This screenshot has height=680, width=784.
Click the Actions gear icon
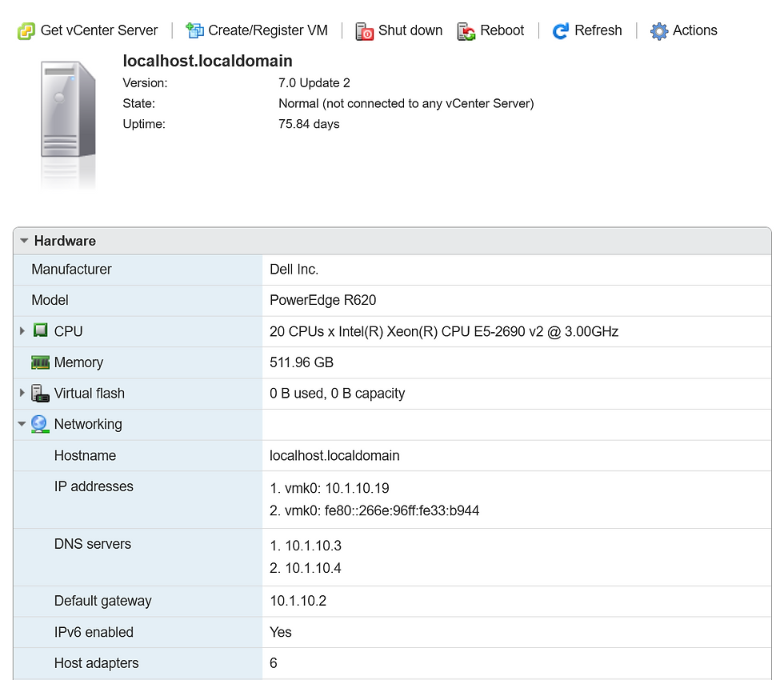659,31
